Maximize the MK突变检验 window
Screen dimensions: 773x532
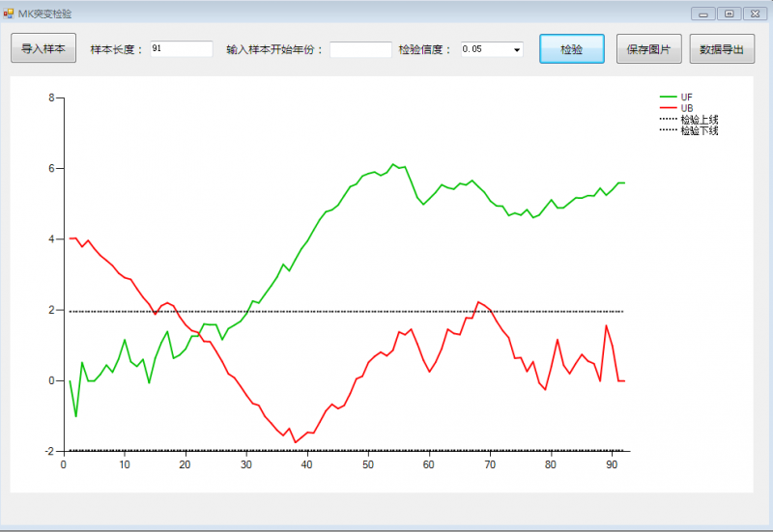(728, 14)
